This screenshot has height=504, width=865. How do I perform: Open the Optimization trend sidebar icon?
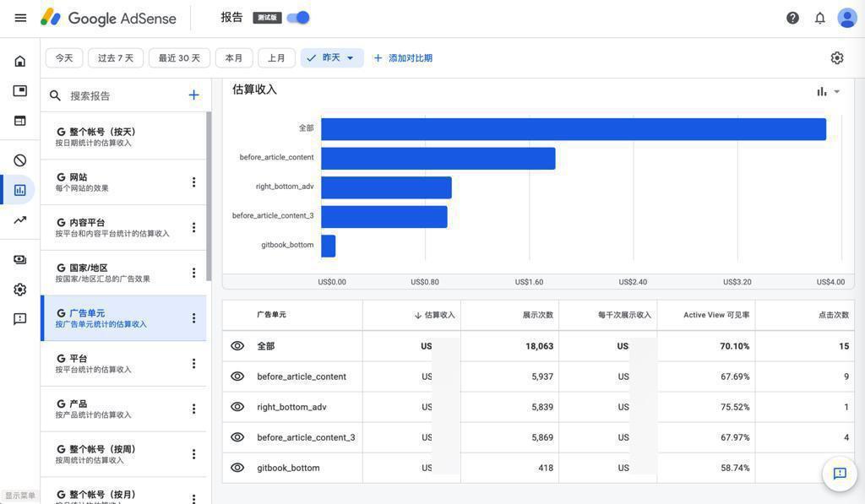[20, 220]
